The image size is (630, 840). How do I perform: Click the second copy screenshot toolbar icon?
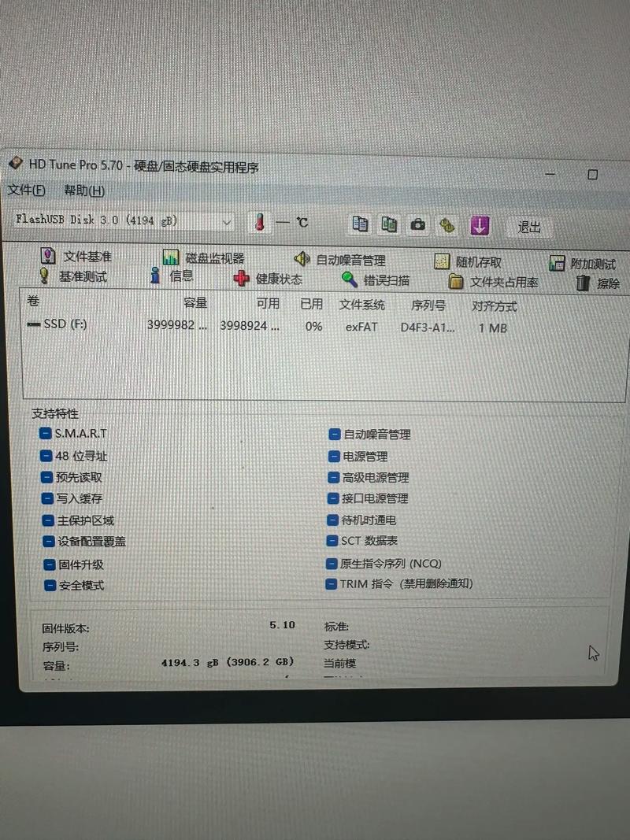coord(389,224)
